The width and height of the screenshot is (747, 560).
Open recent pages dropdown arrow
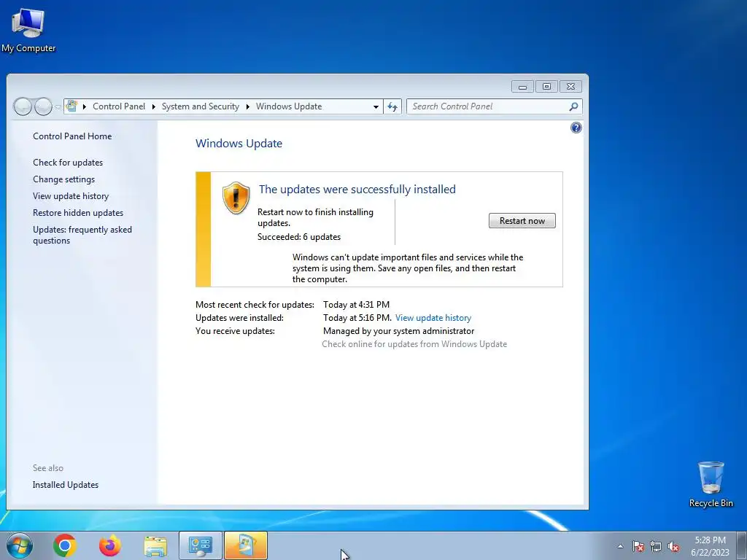(58, 107)
